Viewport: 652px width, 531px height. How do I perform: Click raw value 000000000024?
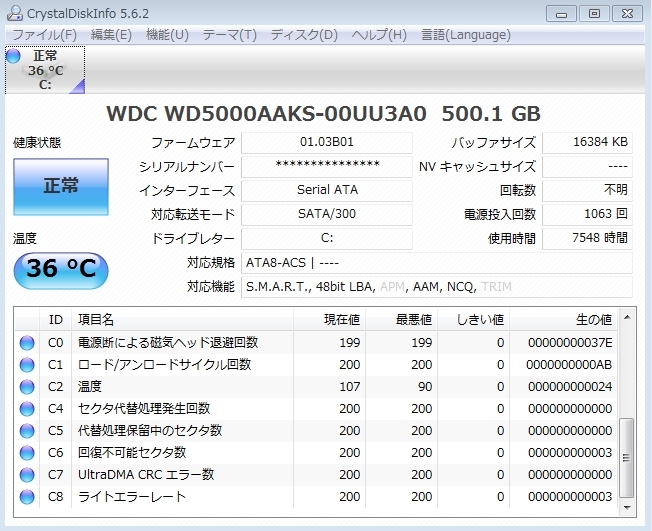[x=570, y=387]
